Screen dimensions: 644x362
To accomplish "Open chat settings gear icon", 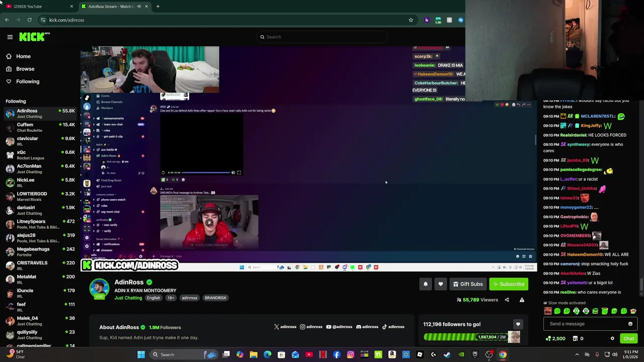I will click(612, 339).
